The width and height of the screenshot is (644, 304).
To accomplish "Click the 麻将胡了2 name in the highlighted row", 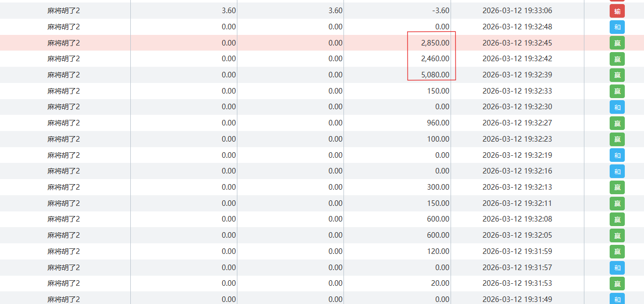I will 64,43.
